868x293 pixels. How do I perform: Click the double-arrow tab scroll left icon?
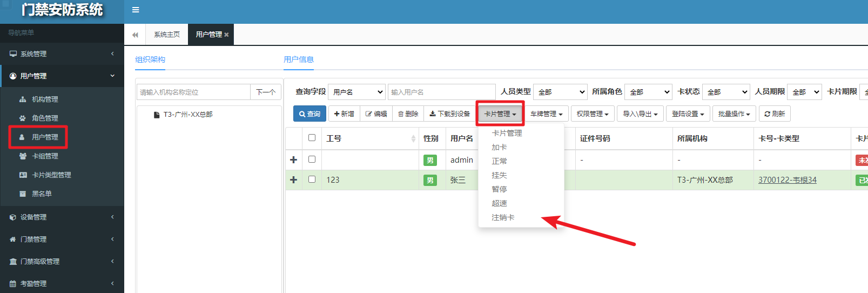point(135,35)
